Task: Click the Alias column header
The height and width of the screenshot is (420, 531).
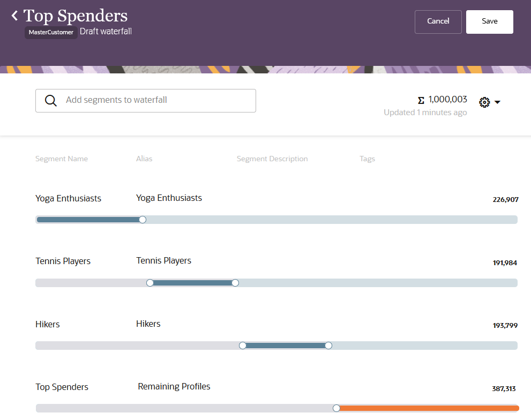Action: coord(144,159)
